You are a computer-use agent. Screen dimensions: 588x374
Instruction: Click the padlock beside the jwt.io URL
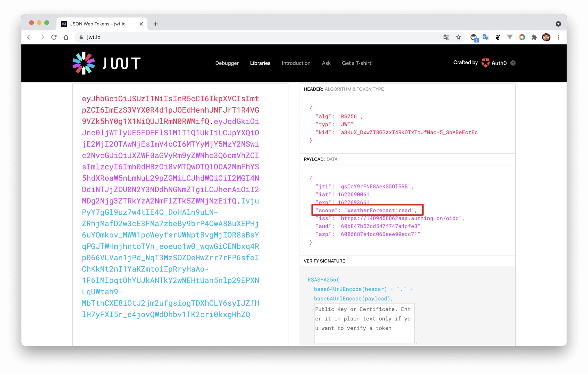pyautogui.click(x=81, y=37)
